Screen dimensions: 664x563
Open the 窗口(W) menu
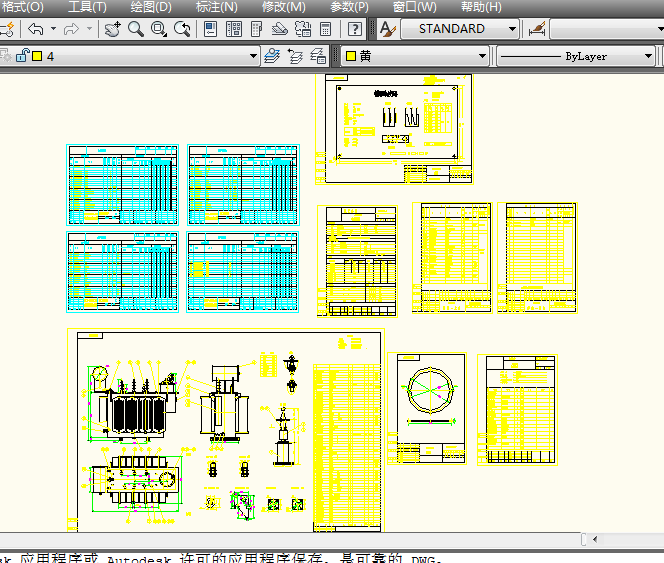click(414, 7)
